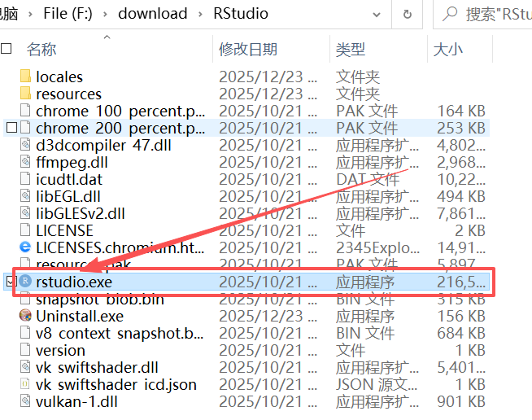Sort by the 名称 column header
Image resolution: width=532 pixels, height=420 pixels.
pyautogui.click(x=41, y=49)
